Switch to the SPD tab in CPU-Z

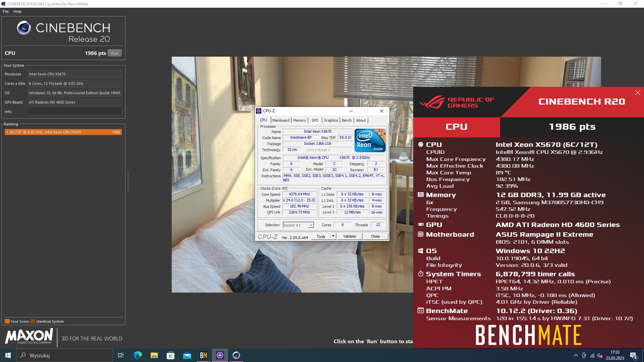pos(315,120)
